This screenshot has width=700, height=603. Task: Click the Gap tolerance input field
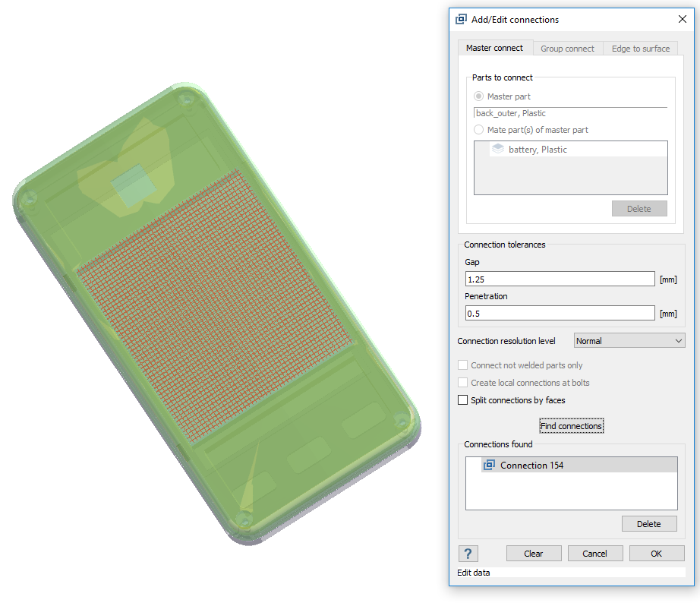(x=560, y=279)
